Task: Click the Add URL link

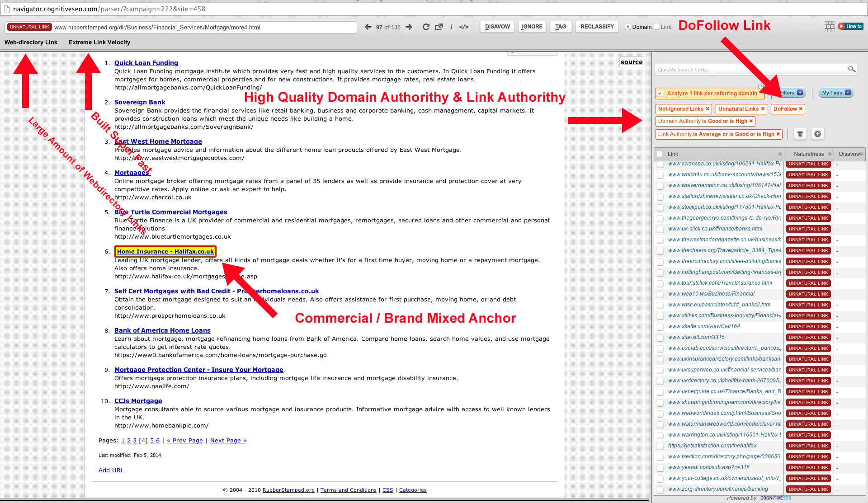Action: (111, 470)
